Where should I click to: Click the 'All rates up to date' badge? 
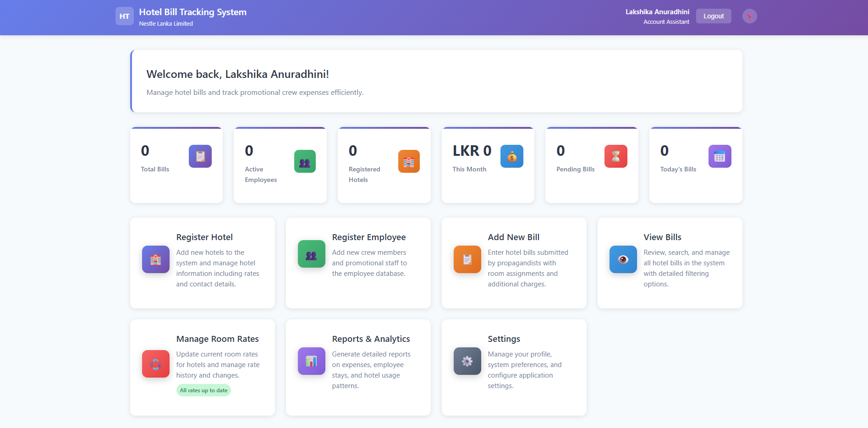203,390
